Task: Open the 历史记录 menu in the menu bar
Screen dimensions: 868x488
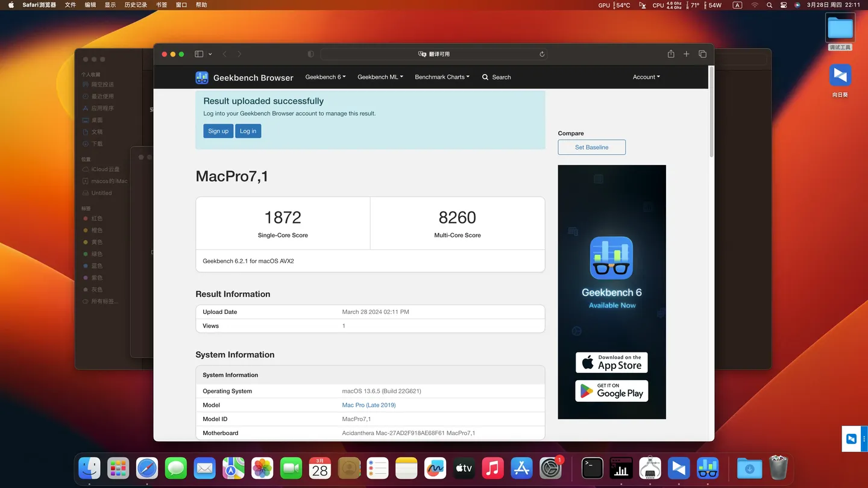Action: (135, 4)
